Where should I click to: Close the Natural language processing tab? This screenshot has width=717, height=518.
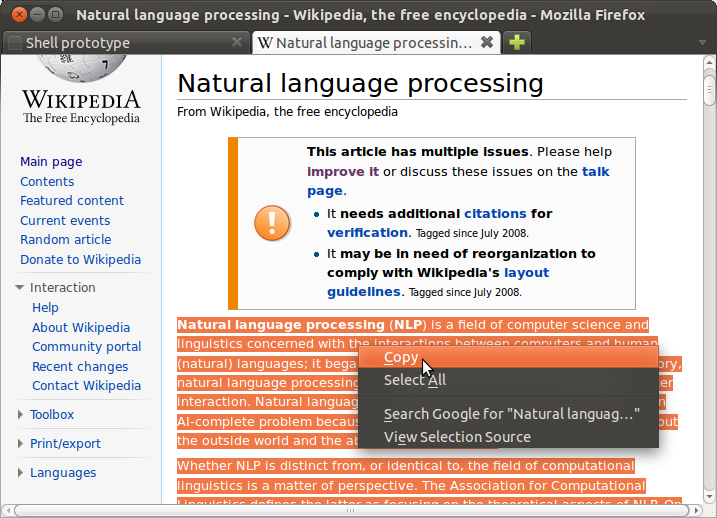[x=487, y=43]
